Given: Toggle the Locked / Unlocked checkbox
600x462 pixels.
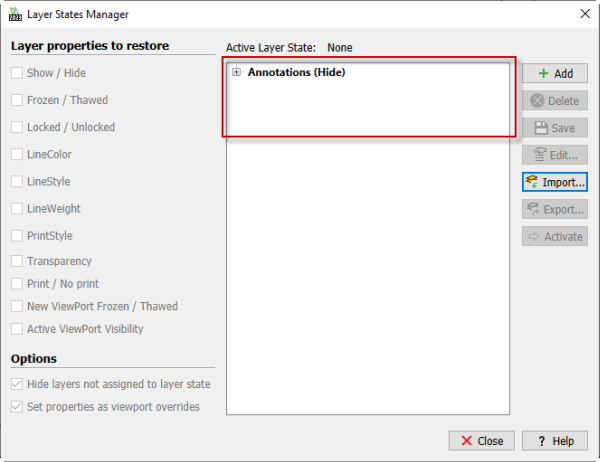Looking at the screenshot, I should click(17, 127).
